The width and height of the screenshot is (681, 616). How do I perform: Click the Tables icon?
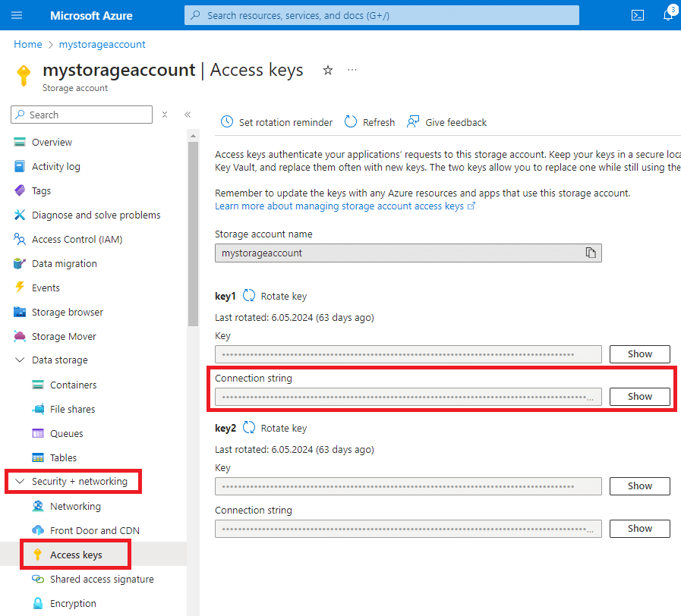pos(38,457)
